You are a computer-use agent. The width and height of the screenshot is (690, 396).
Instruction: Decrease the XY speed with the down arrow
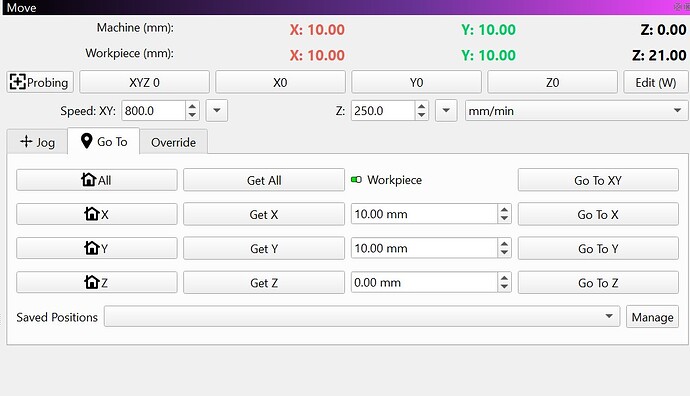[192, 115]
